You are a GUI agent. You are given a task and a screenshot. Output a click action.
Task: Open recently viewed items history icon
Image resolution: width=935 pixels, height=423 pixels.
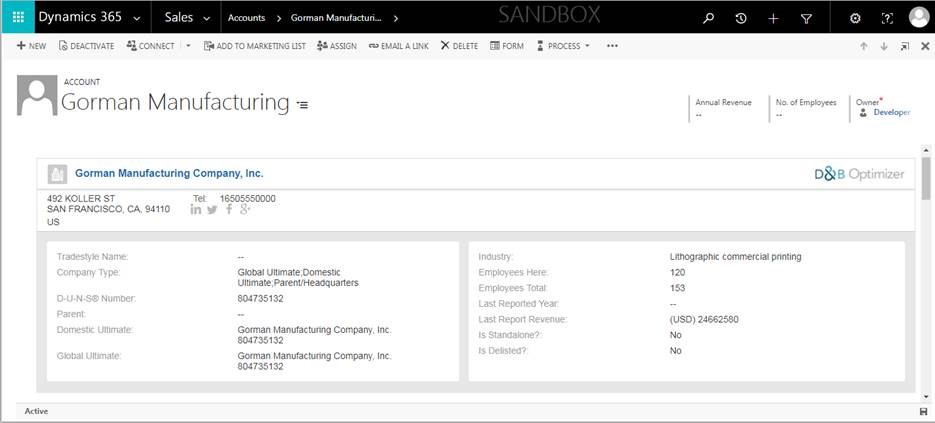[741, 18]
